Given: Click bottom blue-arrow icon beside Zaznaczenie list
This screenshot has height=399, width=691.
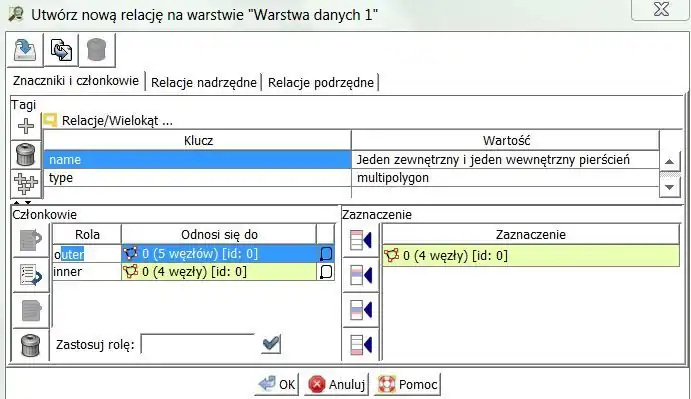Looking at the screenshot, I should point(360,344).
